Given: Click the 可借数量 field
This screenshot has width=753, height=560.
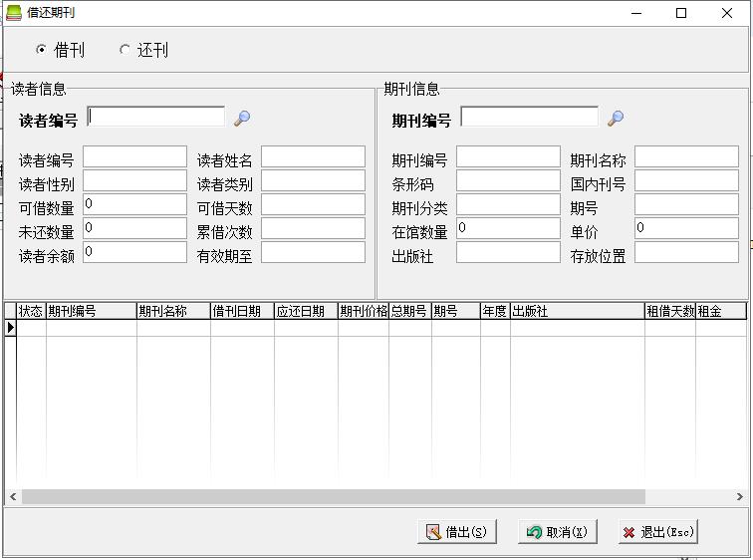Looking at the screenshot, I should pyautogui.click(x=134, y=204).
